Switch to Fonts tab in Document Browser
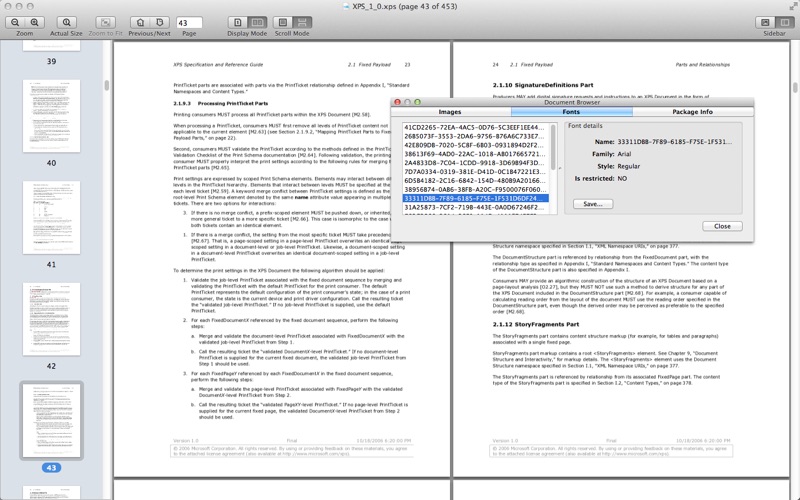Image resolution: width=800 pixels, height=500 pixels. 571,112
